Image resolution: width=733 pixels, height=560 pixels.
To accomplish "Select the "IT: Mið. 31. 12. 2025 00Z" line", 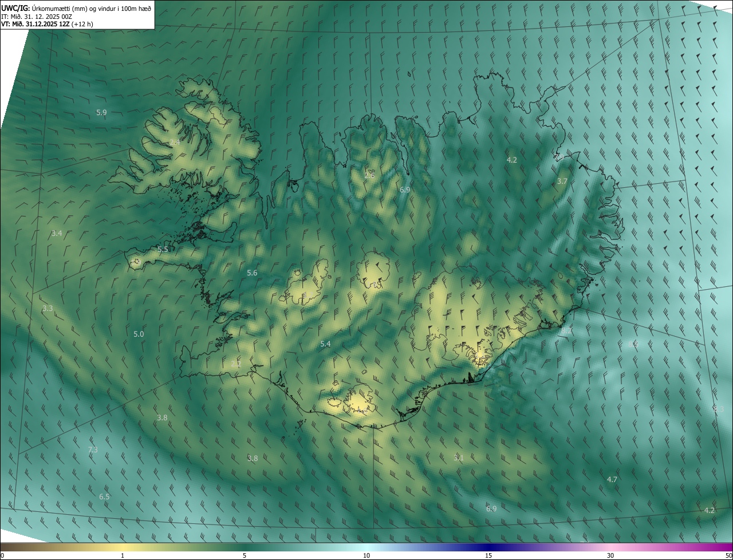I will pyautogui.click(x=36, y=16).
